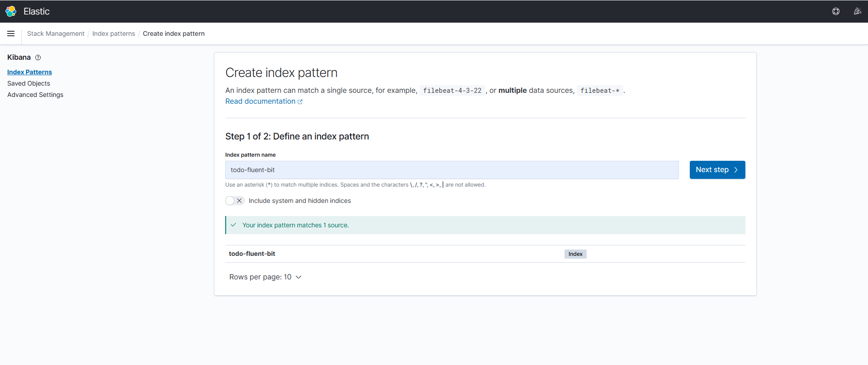Click the Create index pattern breadcrumb text

[174, 34]
